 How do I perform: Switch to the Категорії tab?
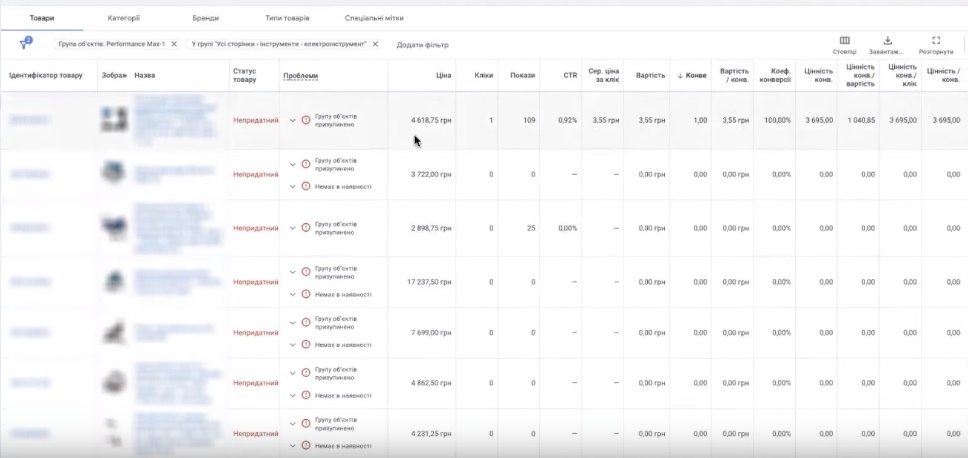124,18
